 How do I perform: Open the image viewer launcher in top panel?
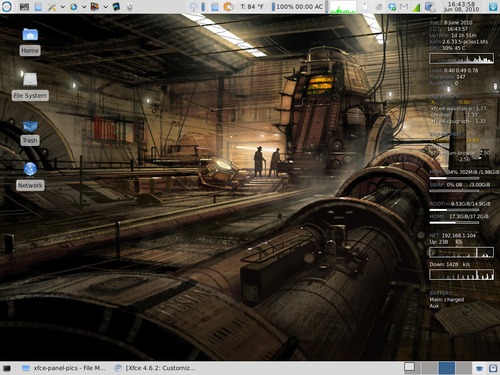tap(95, 6)
